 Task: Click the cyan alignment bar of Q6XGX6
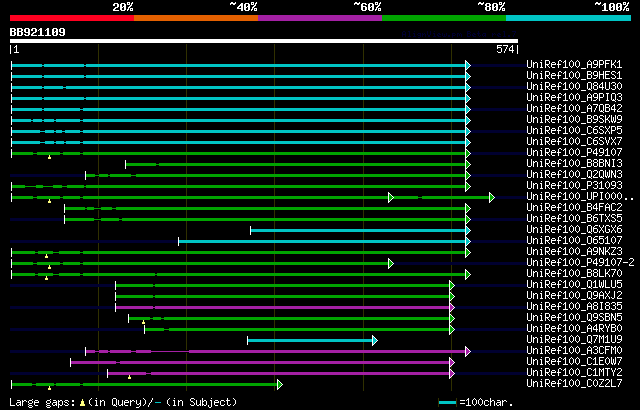click(x=358, y=230)
